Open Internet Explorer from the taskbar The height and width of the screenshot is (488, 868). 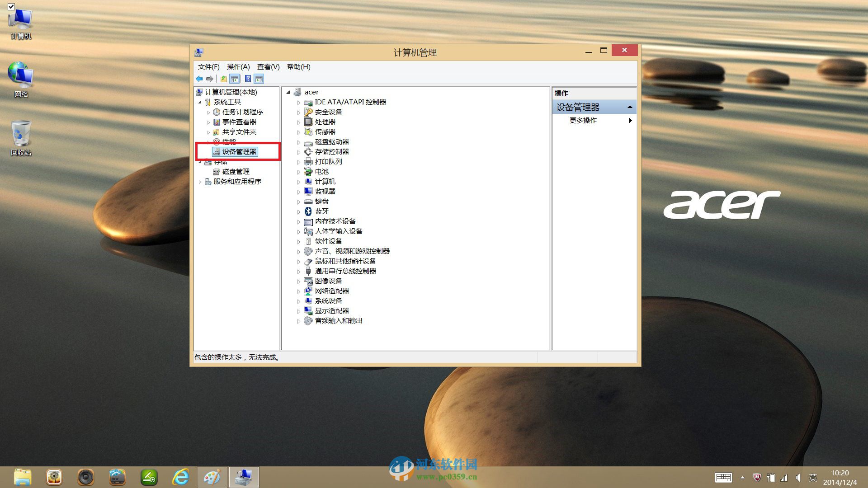(x=180, y=477)
